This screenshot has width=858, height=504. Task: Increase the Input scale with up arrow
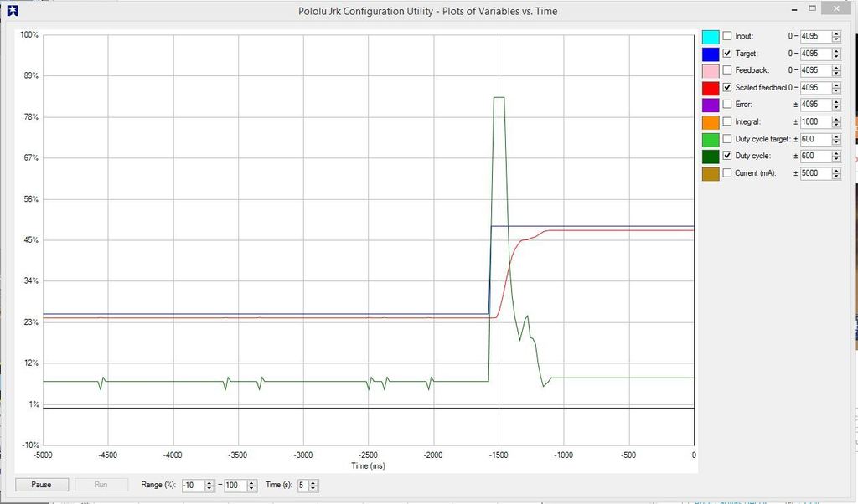pyautogui.click(x=836, y=33)
